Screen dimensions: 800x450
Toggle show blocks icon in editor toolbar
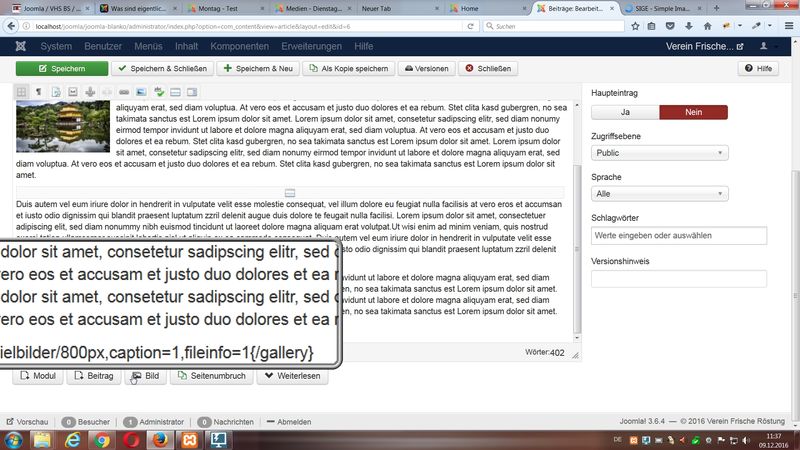click(x=21, y=92)
